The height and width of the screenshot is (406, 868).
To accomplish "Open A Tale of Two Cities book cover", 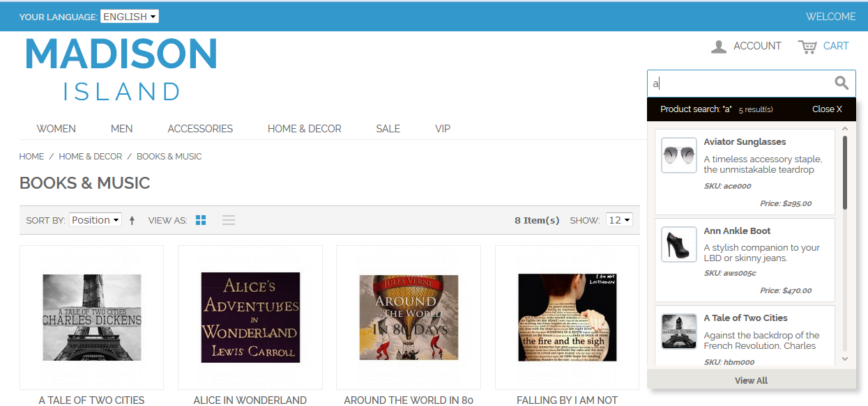I will 92,317.
